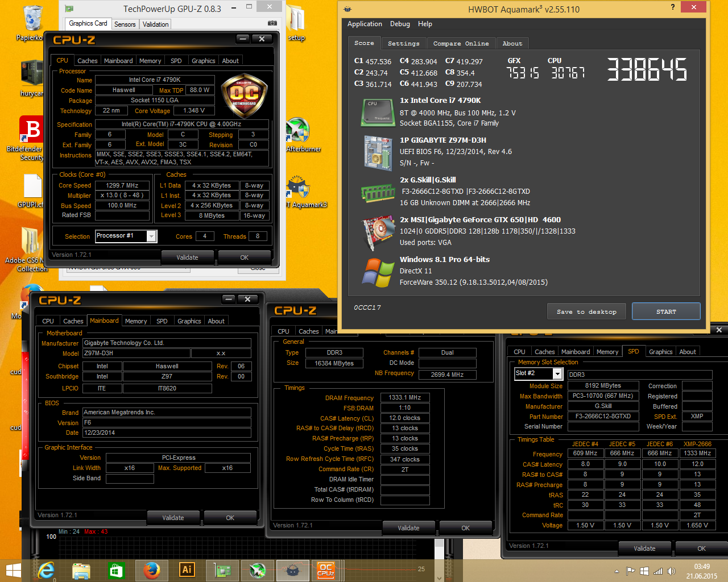Click the DRAM Frequency value 1333.1 MHz
The width and height of the screenshot is (728, 582).
405,398
